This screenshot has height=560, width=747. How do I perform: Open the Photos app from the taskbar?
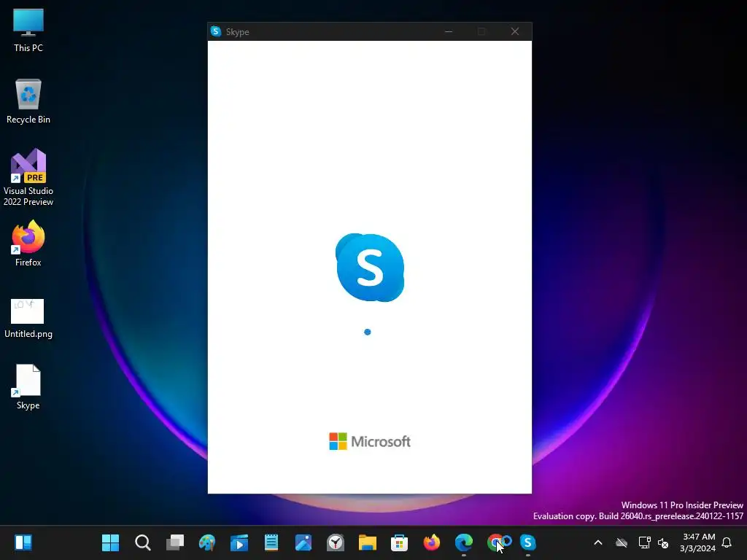pyautogui.click(x=303, y=542)
